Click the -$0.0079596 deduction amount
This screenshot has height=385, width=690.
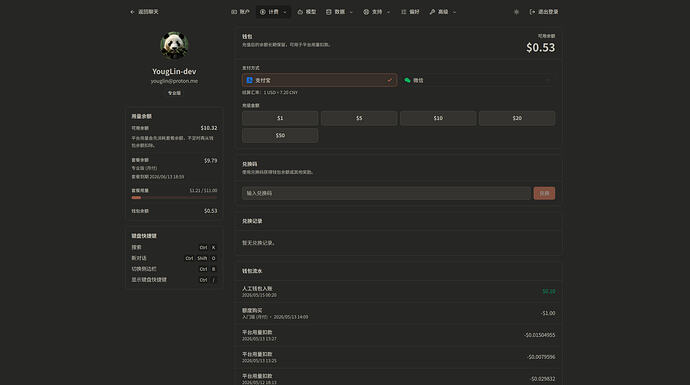541,357
